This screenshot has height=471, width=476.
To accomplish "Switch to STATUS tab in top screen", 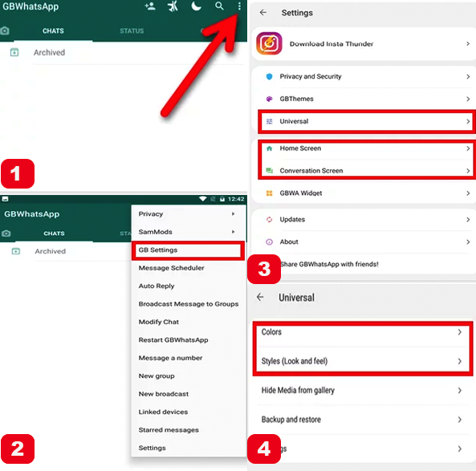I will [132, 31].
